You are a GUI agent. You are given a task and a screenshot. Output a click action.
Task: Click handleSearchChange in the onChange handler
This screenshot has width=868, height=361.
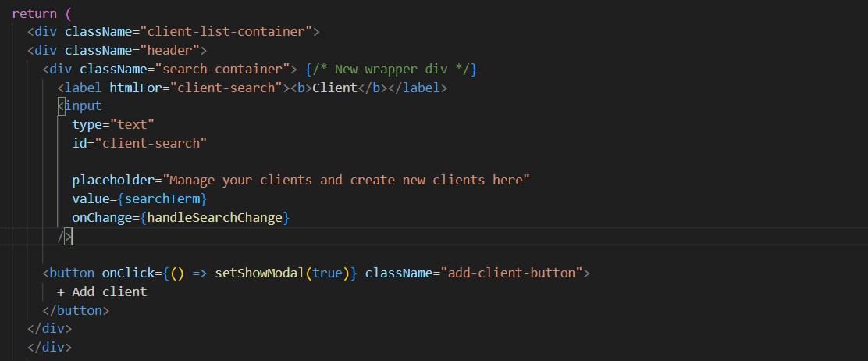point(215,218)
